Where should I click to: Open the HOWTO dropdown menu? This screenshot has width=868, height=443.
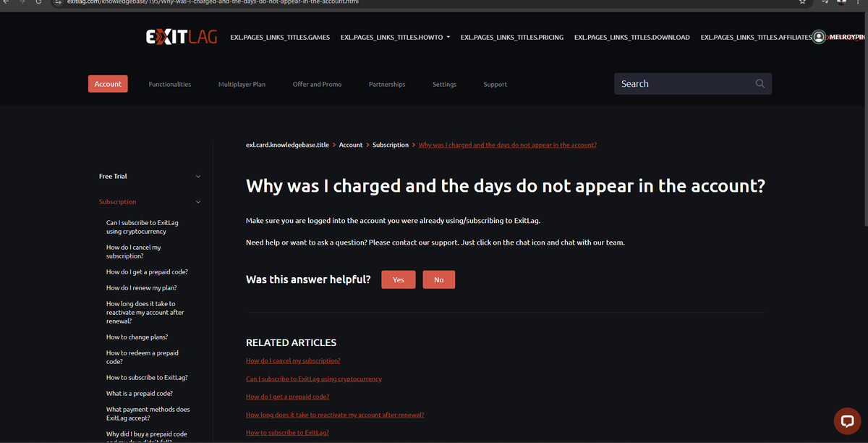pos(395,37)
